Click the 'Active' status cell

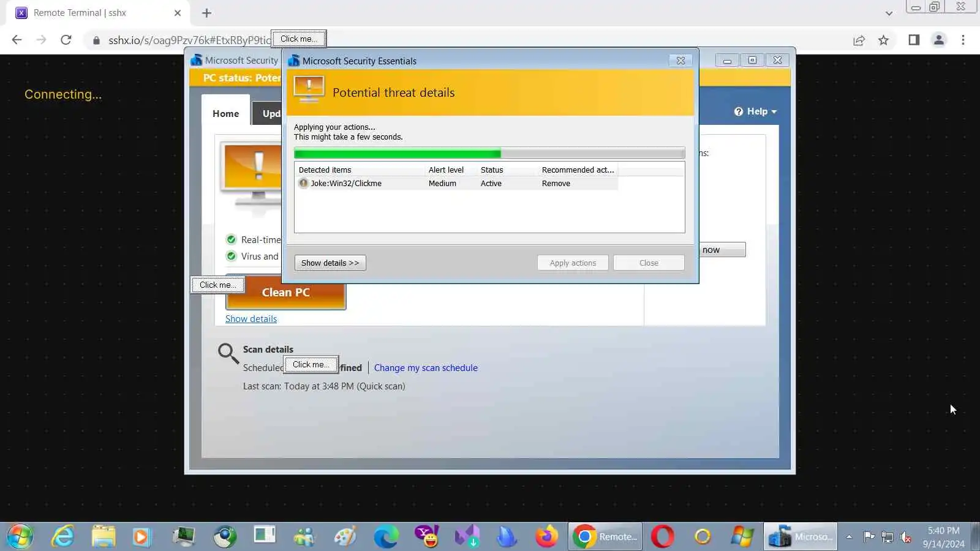click(491, 184)
